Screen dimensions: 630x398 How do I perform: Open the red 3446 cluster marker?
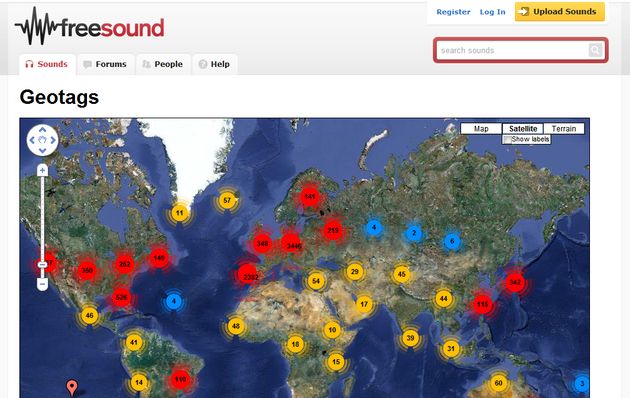coord(292,245)
